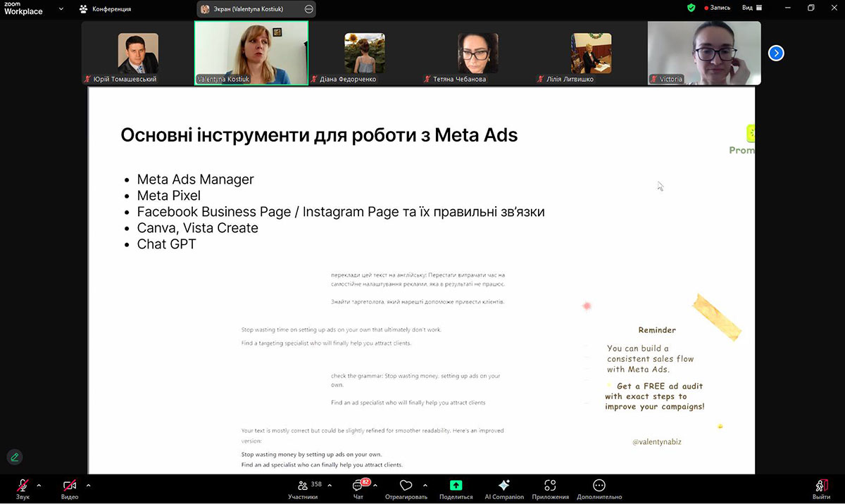Show next participants with blue arrow
The width and height of the screenshot is (845, 504).
pos(776,53)
